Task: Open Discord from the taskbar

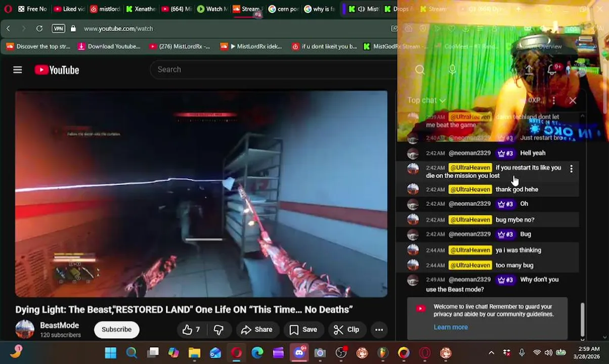Action: pos(299,352)
